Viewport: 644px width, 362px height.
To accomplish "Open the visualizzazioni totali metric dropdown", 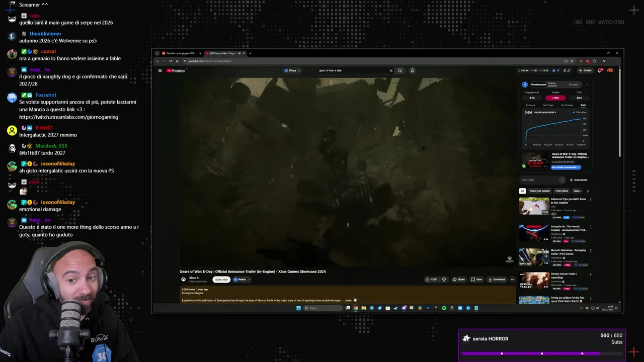I will pyautogui.click(x=545, y=112).
